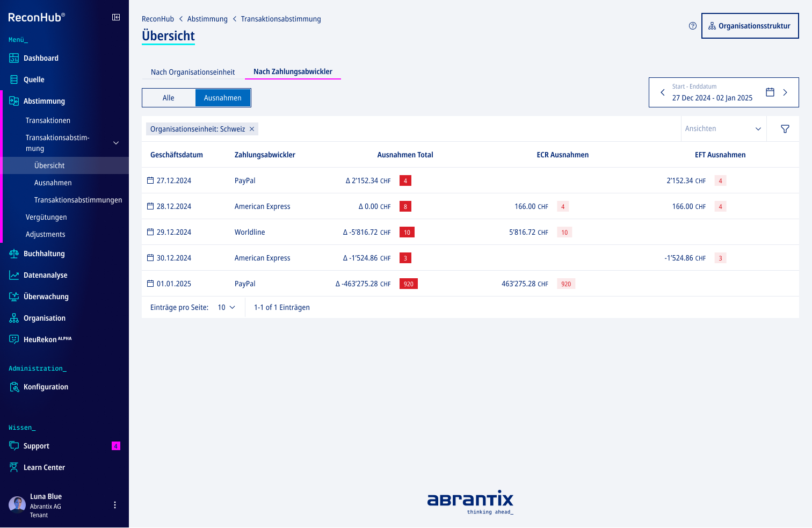
Task: Go to previous date range arrow
Action: pyautogui.click(x=662, y=92)
